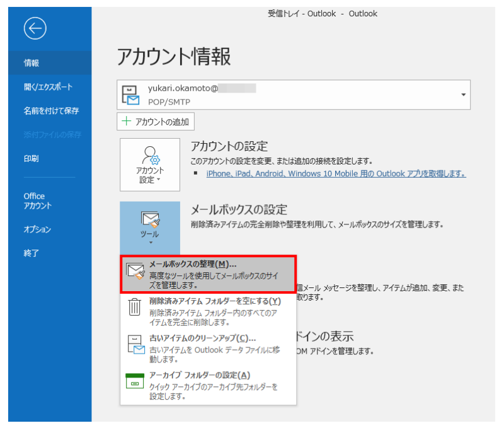
Task: Click the mailbox cleanup envelope icon
Action: click(x=135, y=272)
